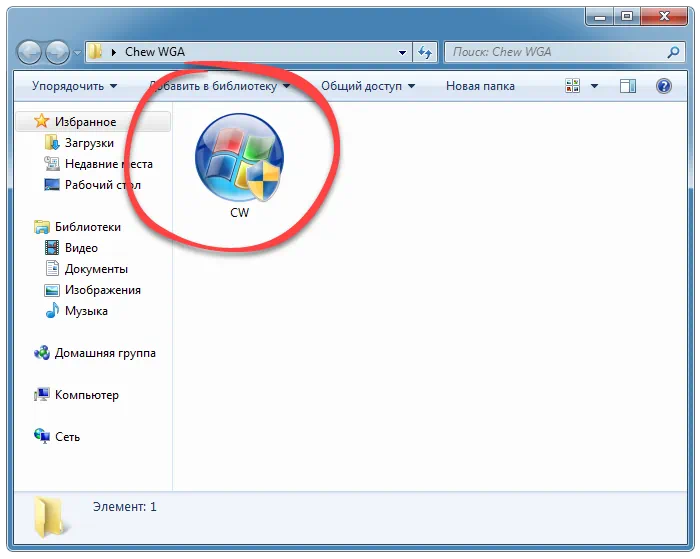
Task: Open the Видео library
Action: point(81,248)
